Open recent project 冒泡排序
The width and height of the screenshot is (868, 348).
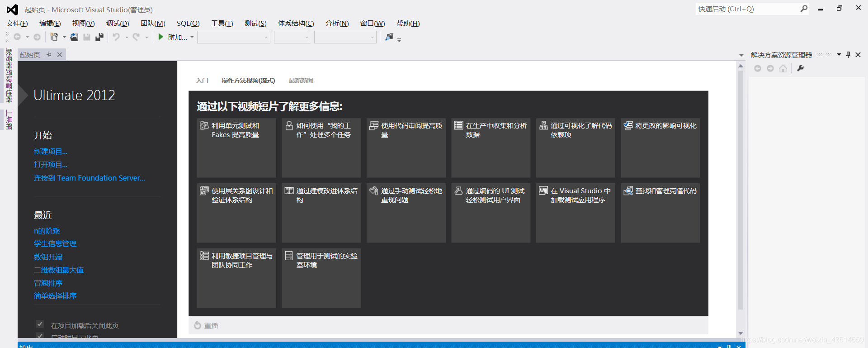pyautogui.click(x=48, y=283)
